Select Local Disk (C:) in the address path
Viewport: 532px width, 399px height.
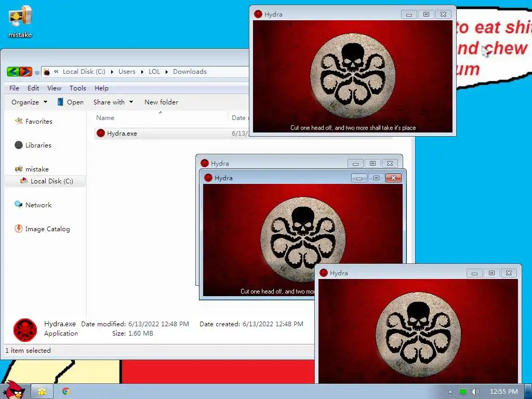click(x=84, y=72)
